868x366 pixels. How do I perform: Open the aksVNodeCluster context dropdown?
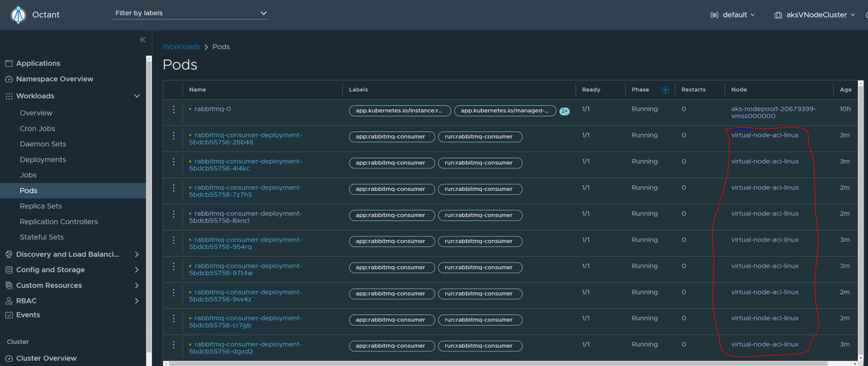(815, 14)
